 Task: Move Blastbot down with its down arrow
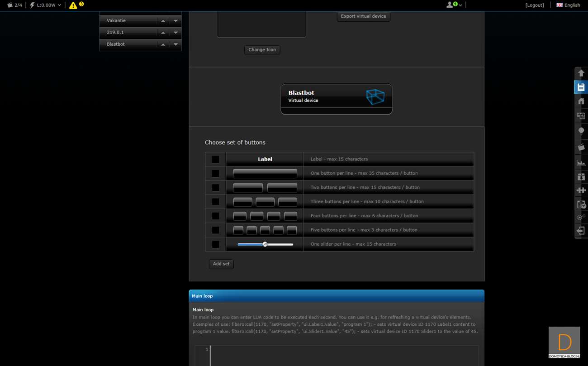pos(175,44)
